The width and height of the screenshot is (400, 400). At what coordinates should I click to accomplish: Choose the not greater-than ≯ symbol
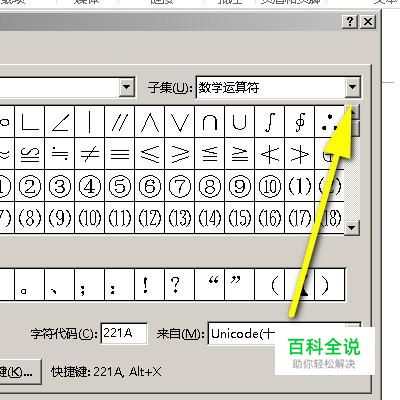pos(300,154)
